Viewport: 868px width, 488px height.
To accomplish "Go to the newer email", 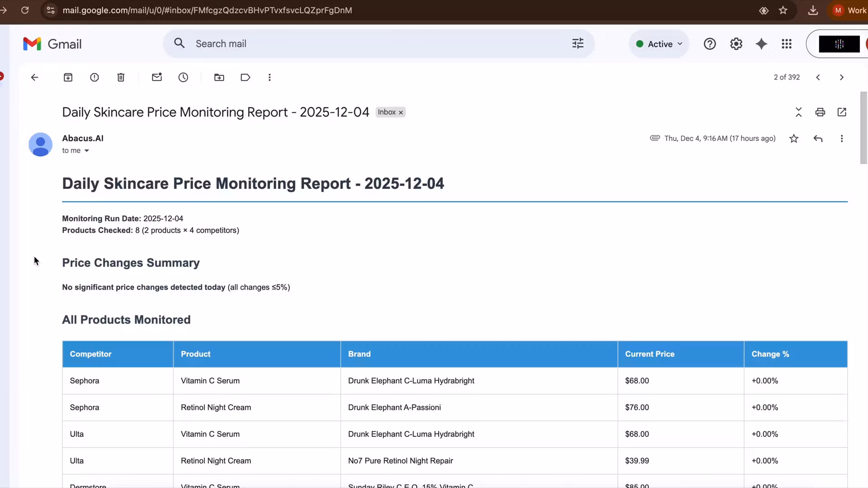I will (x=818, y=77).
